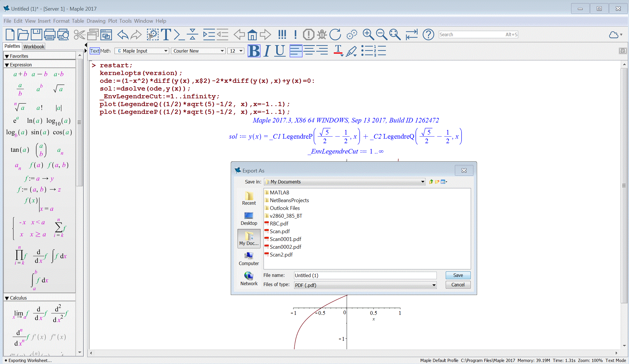
Task: Execute selection with single exclamation icon
Action: click(x=296, y=35)
